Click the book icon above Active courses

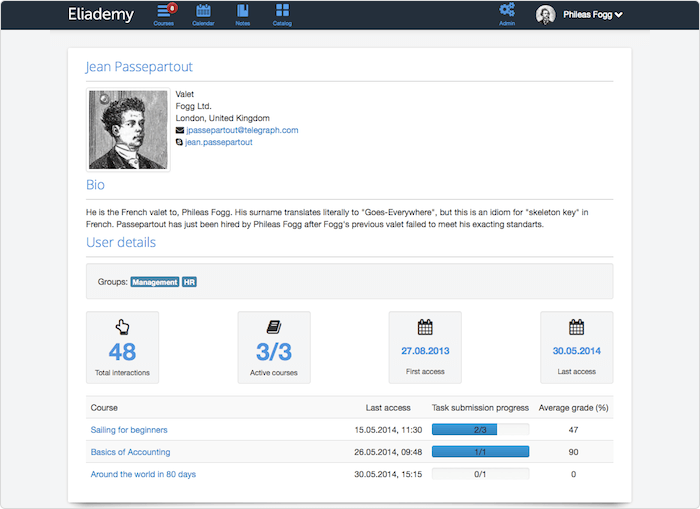[274, 327]
